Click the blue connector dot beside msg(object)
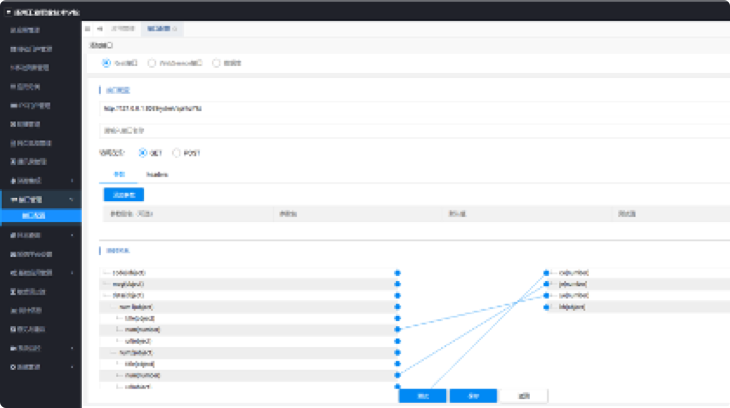 coord(397,284)
